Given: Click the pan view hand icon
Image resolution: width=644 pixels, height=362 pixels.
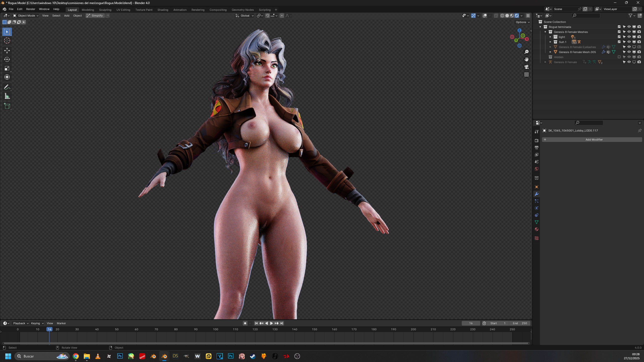Looking at the screenshot, I should [x=526, y=59].
